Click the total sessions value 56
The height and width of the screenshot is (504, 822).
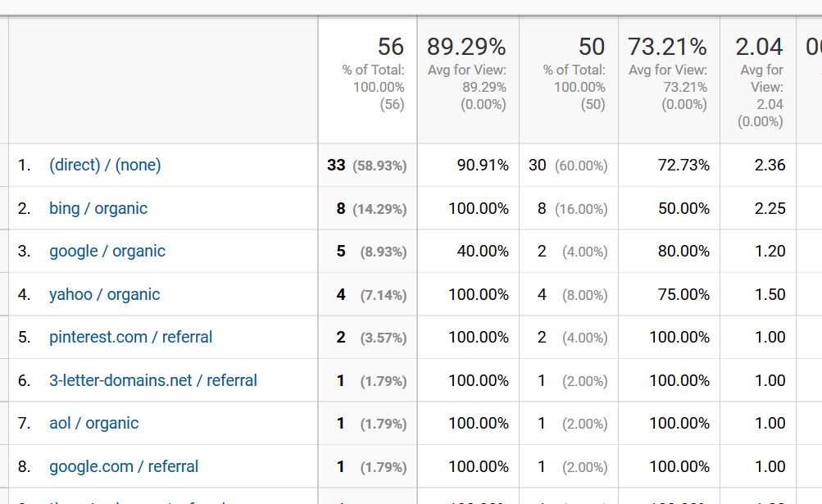391,47
